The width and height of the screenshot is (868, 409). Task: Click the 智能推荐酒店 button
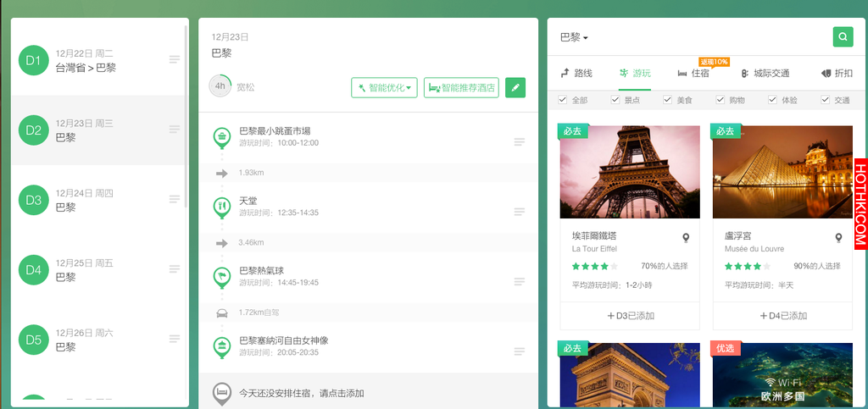[x=461, y=87]
